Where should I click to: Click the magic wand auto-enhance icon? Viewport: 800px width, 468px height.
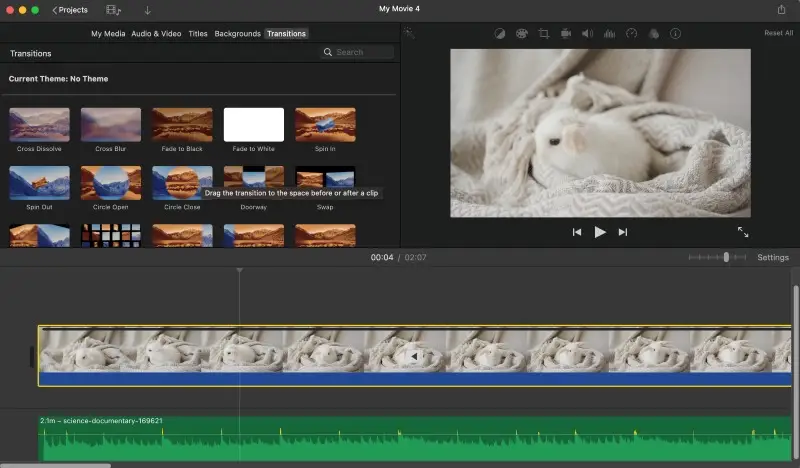click(409, 33)
